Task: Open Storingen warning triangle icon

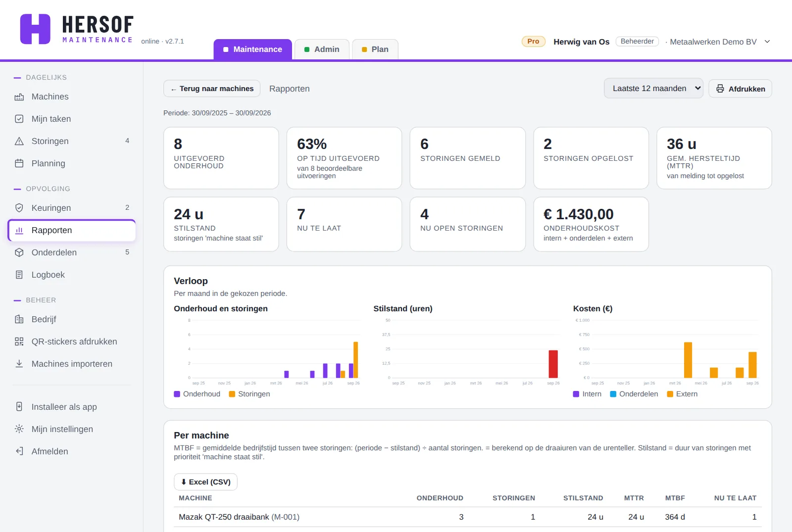Action: pyautogui.click(x=19, y=142)
